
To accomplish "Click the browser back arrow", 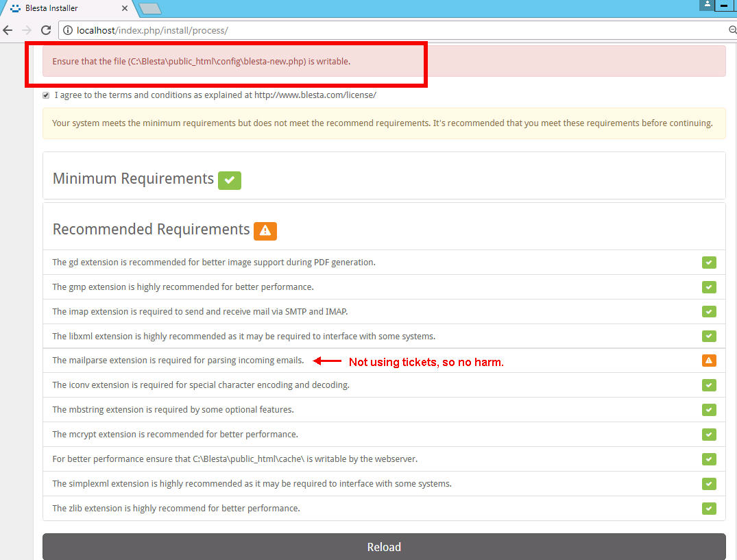I will pyautogui.click(x=8, y=31).
